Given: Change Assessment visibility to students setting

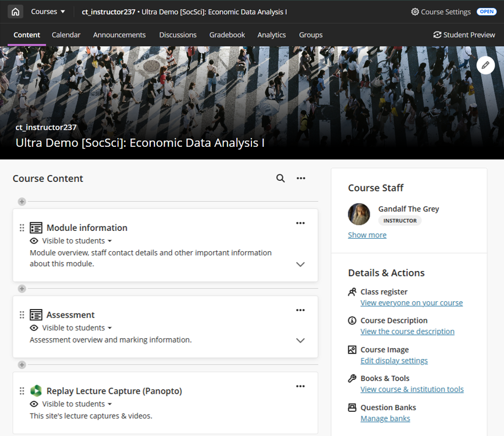Looking at the screenshot, I should point(71,328).
